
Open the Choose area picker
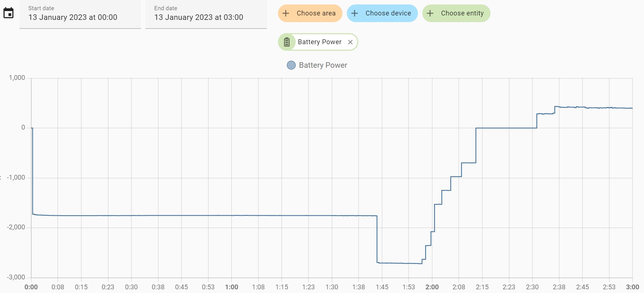(310, 13)
